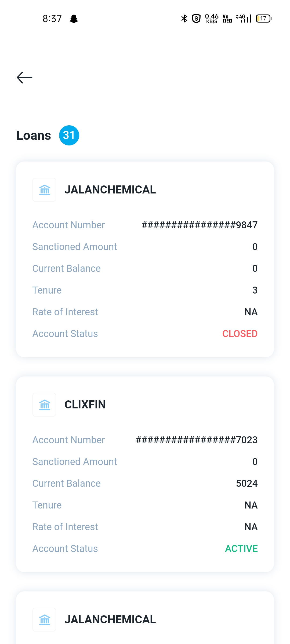Select account number ending in 9847
290x644 pixels.
pyautogui.click(x=200, y=225)
